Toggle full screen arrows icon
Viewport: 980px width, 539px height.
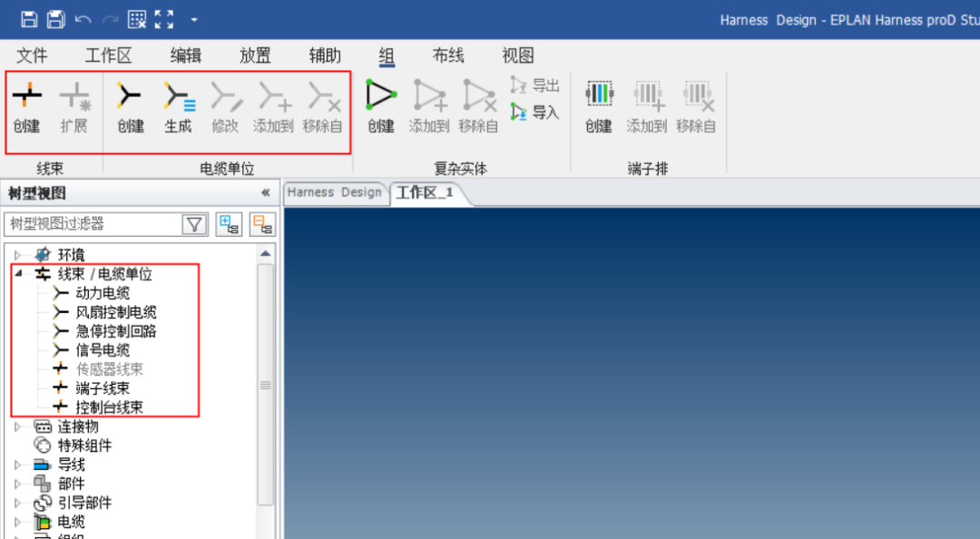point(163,19)
